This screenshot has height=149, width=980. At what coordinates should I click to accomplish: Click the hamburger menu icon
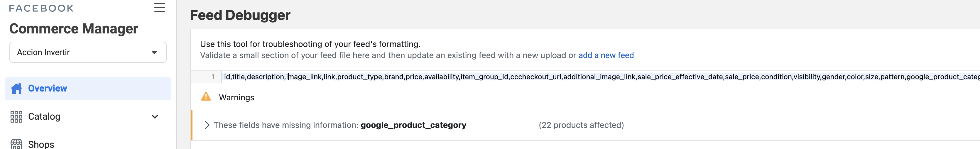159,8
